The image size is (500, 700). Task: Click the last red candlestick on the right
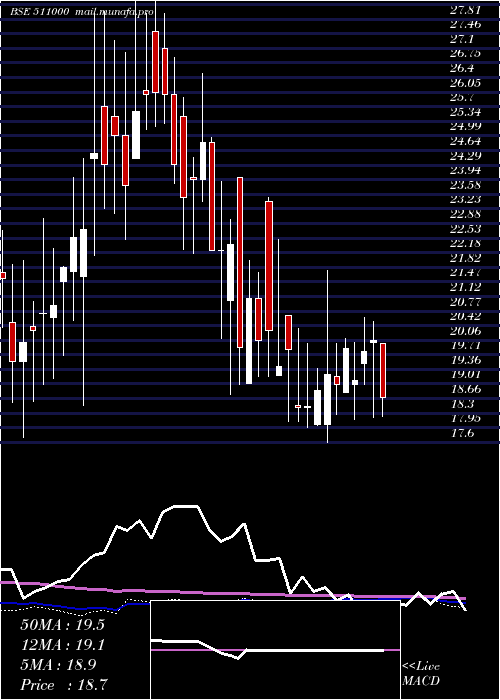tap(383, 371)
